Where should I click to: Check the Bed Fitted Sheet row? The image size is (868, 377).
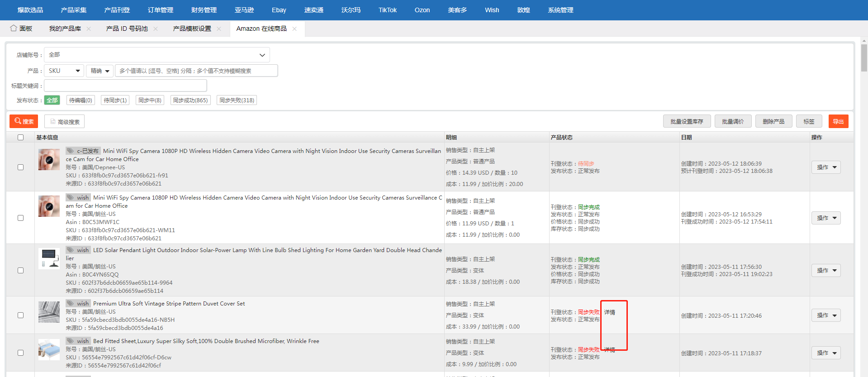(20, 353)
